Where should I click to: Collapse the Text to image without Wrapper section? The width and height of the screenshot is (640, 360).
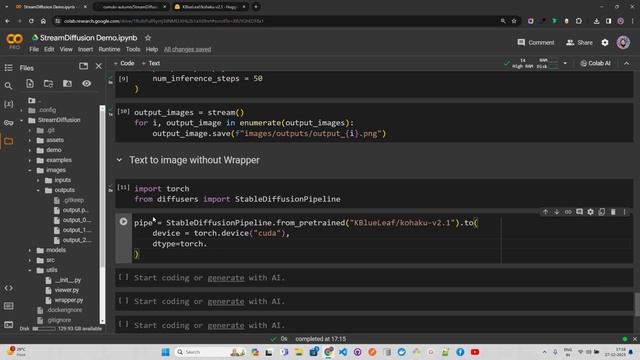point(119,160)
